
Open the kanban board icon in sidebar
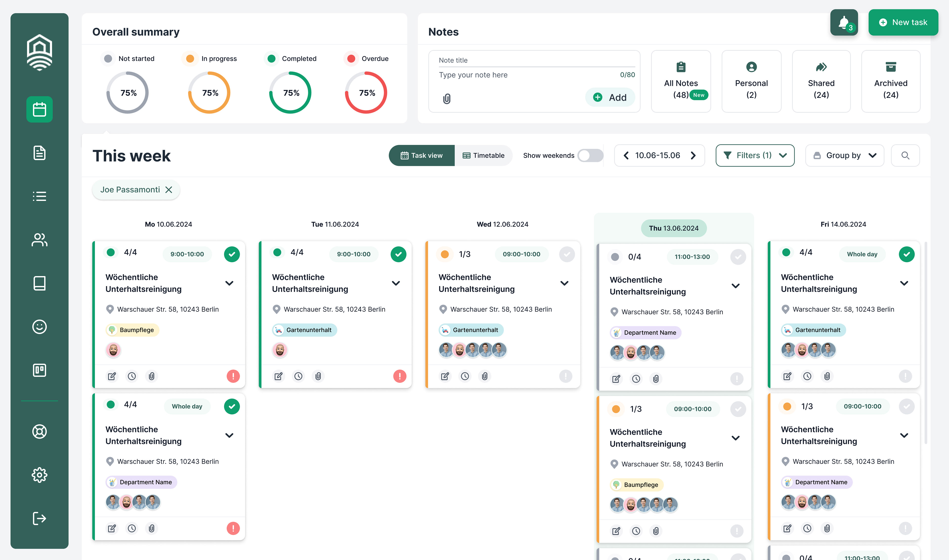point(39,370)
